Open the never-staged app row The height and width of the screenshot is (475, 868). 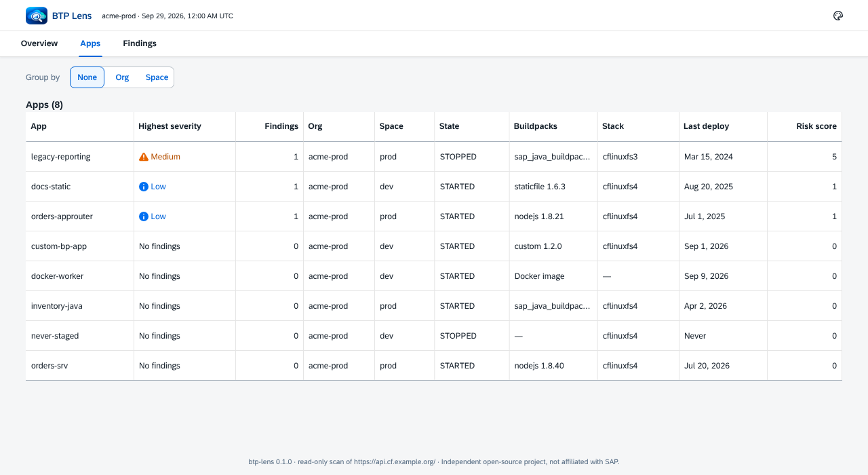pyautogui.click(x=434, y=336)
